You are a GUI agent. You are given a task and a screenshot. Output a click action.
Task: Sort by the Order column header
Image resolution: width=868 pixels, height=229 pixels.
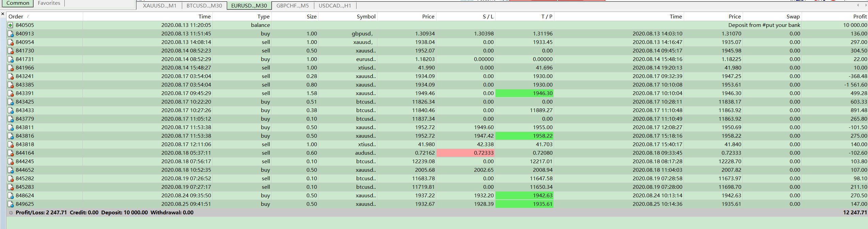tap(16, 16)
